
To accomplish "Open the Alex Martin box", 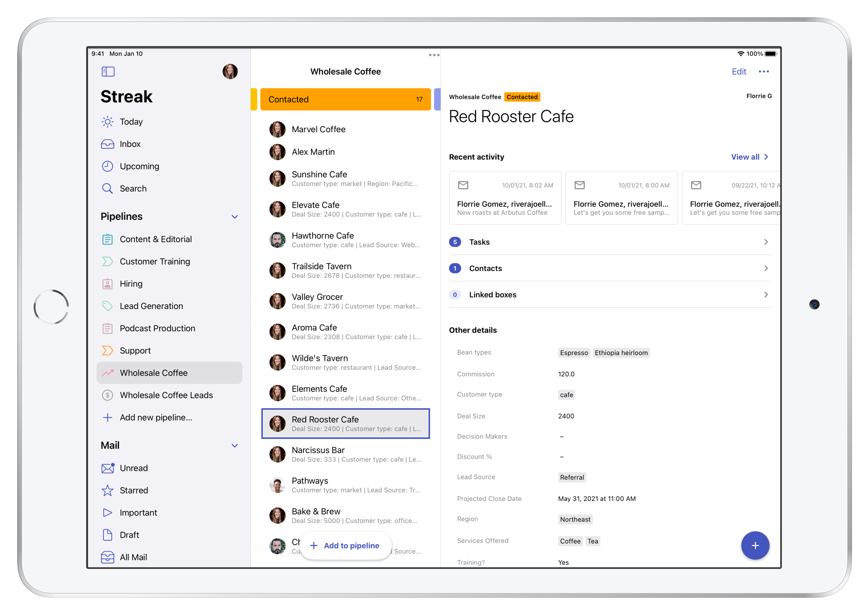I will (345, 152).
